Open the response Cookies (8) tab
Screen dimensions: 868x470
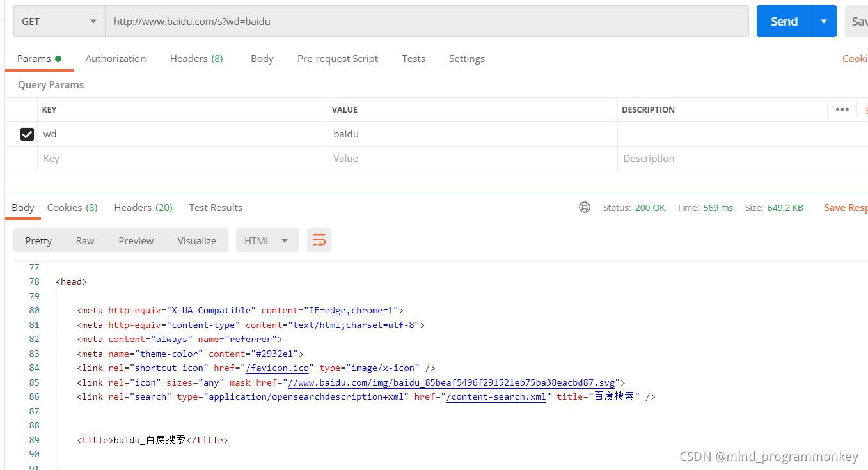[x=72, y=207]
